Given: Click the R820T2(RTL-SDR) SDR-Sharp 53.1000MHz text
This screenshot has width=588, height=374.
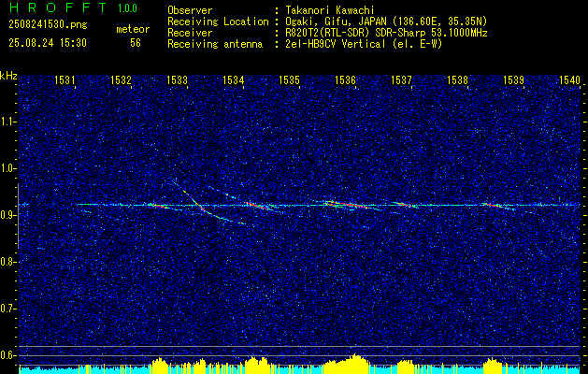Looking at the screenshot, I should click(386, 33).
